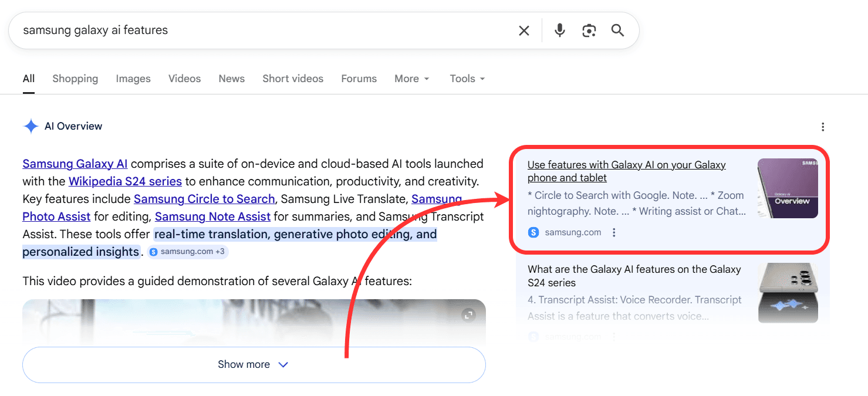Image resolution: width=868 pixels, height=396 pixels.
Task: Open the Wikipedia S24 series link
Action: (125, 181)
